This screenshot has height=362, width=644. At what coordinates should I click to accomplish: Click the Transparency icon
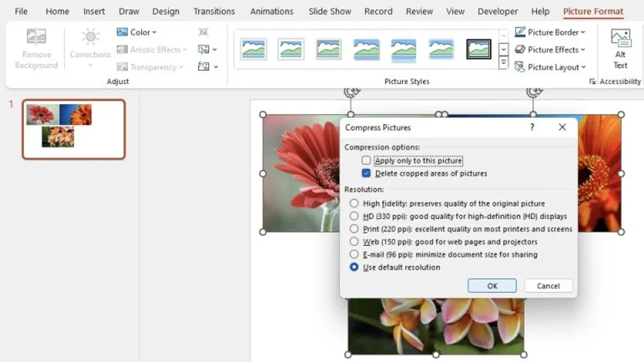pyautogui.click(x=122, y=67)
